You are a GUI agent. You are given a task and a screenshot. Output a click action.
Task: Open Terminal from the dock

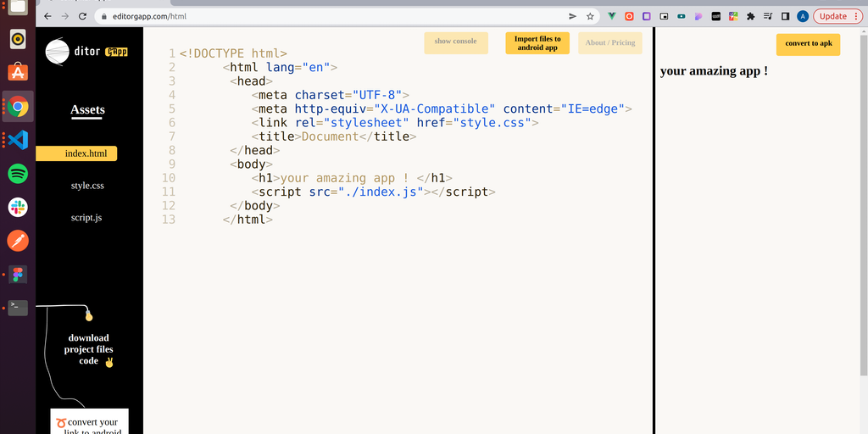pyautogui.click(x=18, y=307)
